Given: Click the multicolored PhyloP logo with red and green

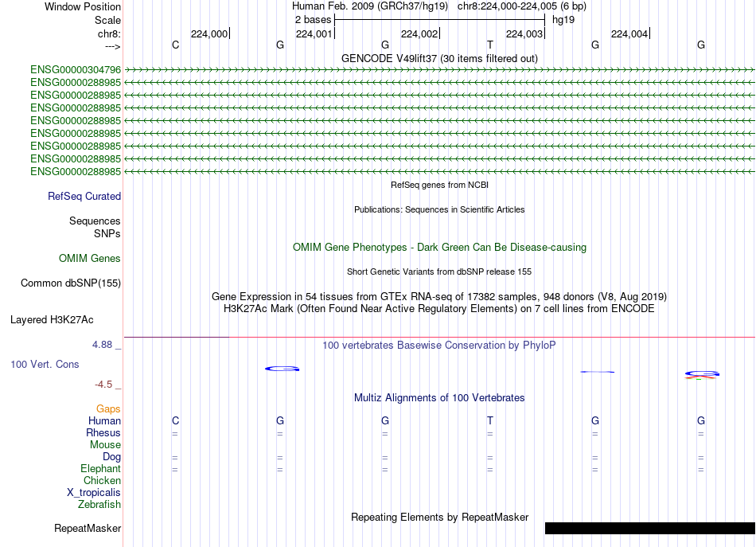Looking at the screenshot, I should [x=702, y=375].
